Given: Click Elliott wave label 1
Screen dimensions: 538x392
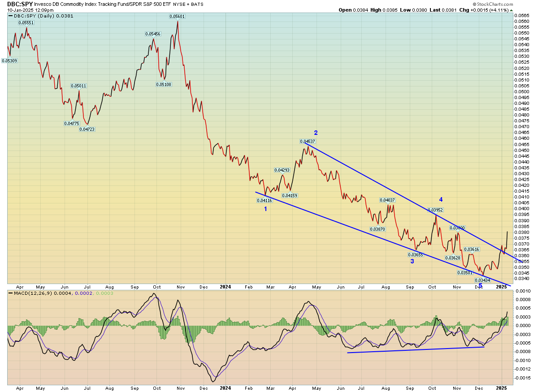Looking at the screenshot, I should tap(265, 209).
